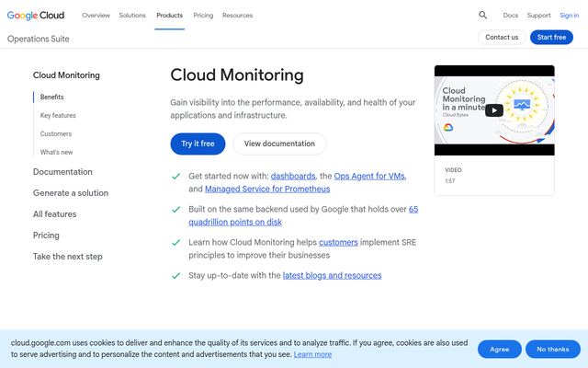Image resolution: width=588 pixels, height=368 pixels.
Task: Open the Resources menu
Action: (237, 16)
